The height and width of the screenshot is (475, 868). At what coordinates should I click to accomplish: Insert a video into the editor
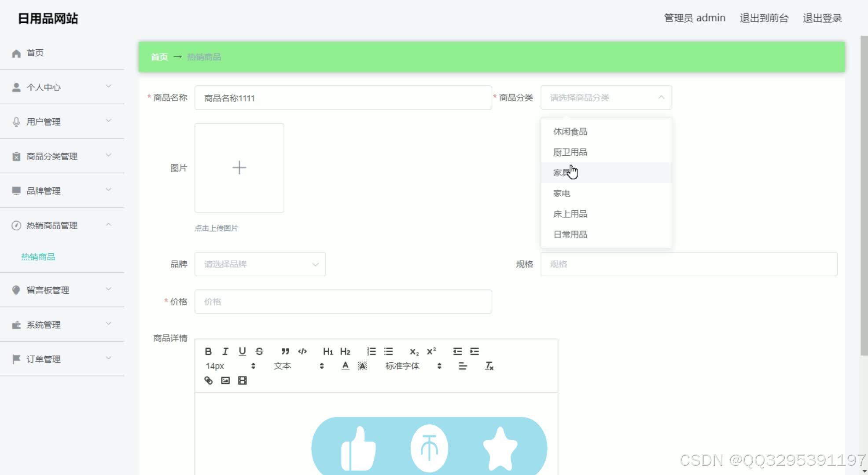[242, 380]
